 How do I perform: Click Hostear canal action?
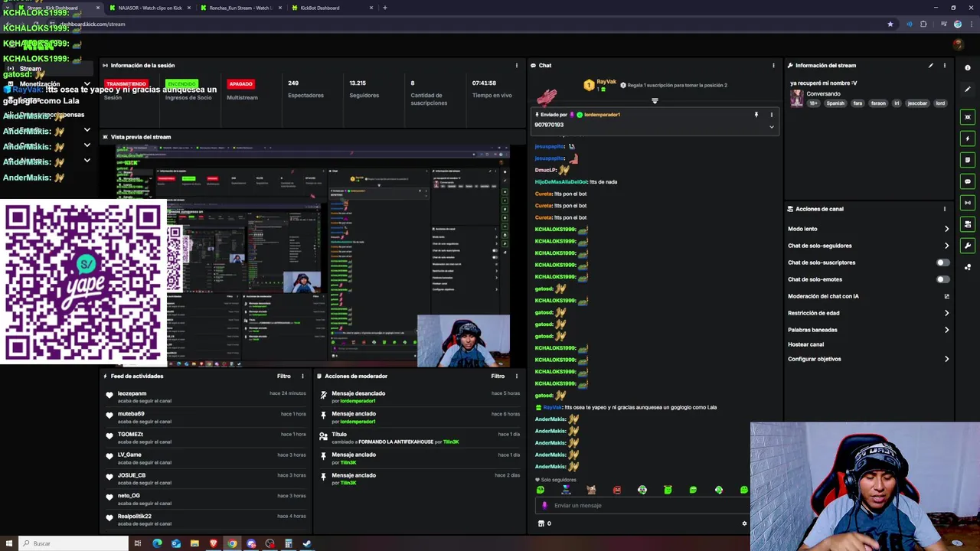(805, 344)
